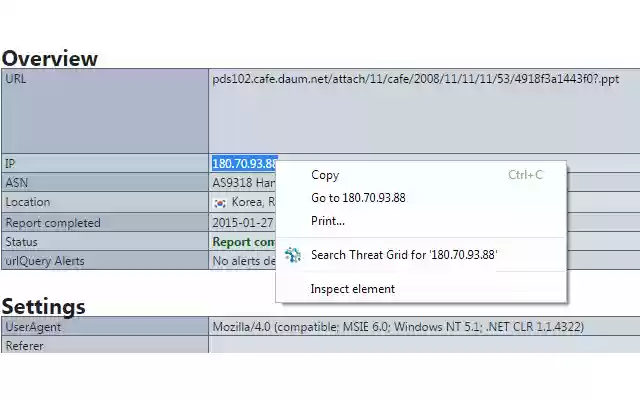Click the pds102.cafe.daum.net URL value
640x400 pixels.
point(416,79)
